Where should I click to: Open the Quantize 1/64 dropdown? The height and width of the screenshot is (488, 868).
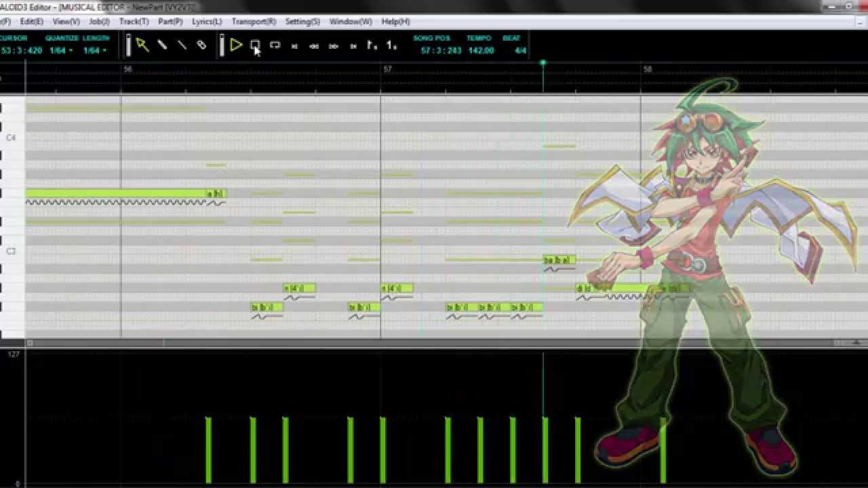click(61, 50)
